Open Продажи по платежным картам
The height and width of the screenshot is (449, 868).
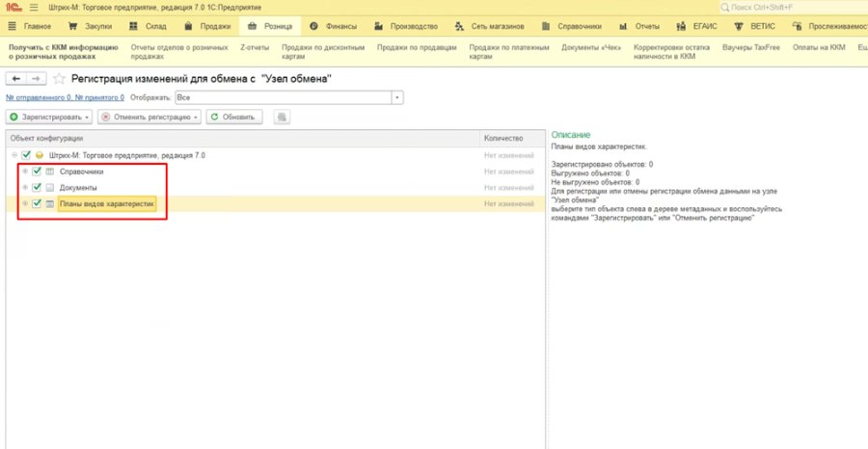pyautogui.click(x=509, y=52)
